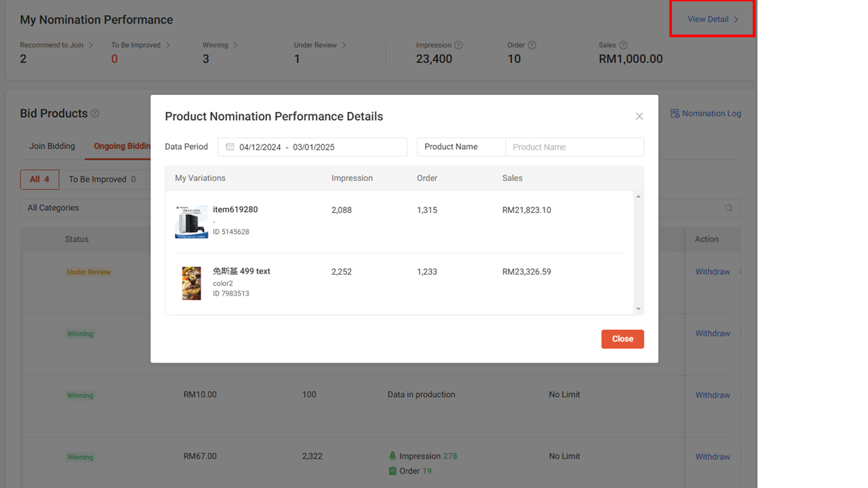Click the green Impression trend icon
This screenshot has height=488, width=868.
pyautogui.click(x=393, y=455)
